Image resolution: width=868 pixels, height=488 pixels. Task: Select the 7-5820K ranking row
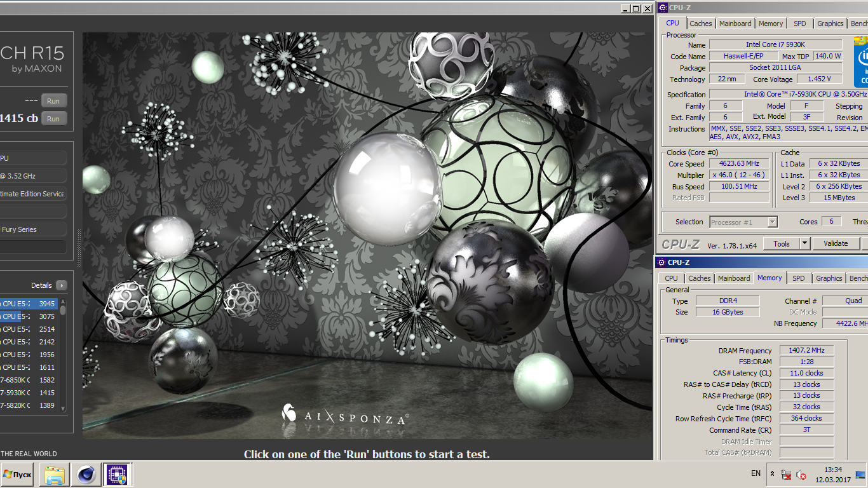(x=29, y=405)
